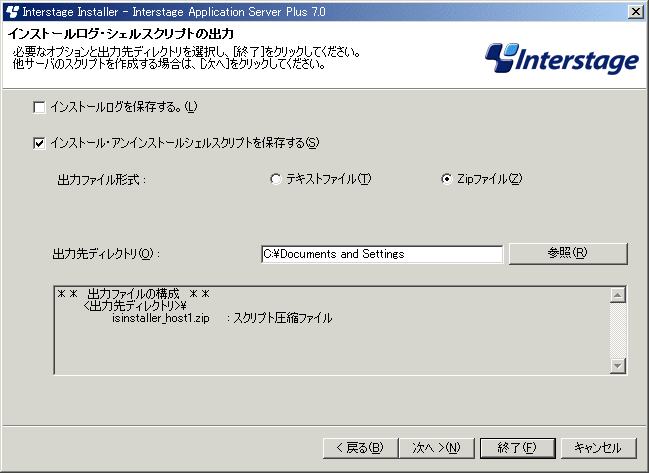The image size is (649, 473).
Task: Click the 出力先ディレクトリ path input field
Action: coord(382,254)
